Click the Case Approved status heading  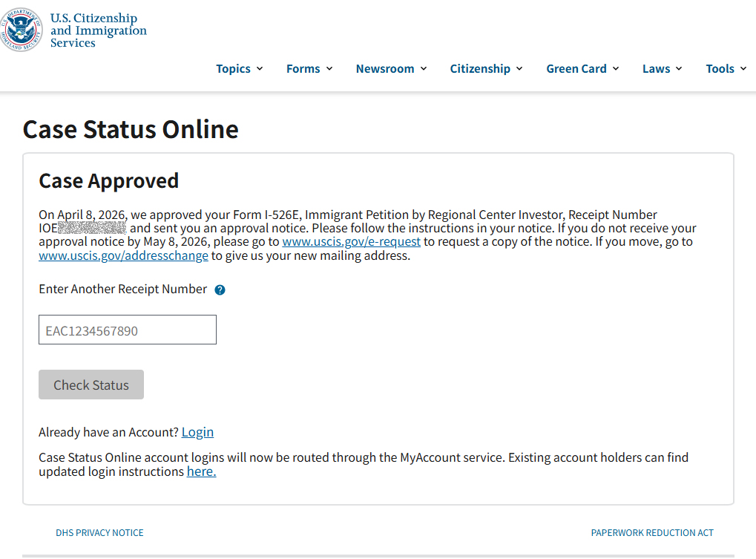pyautogui.click(x=109, y=181)
